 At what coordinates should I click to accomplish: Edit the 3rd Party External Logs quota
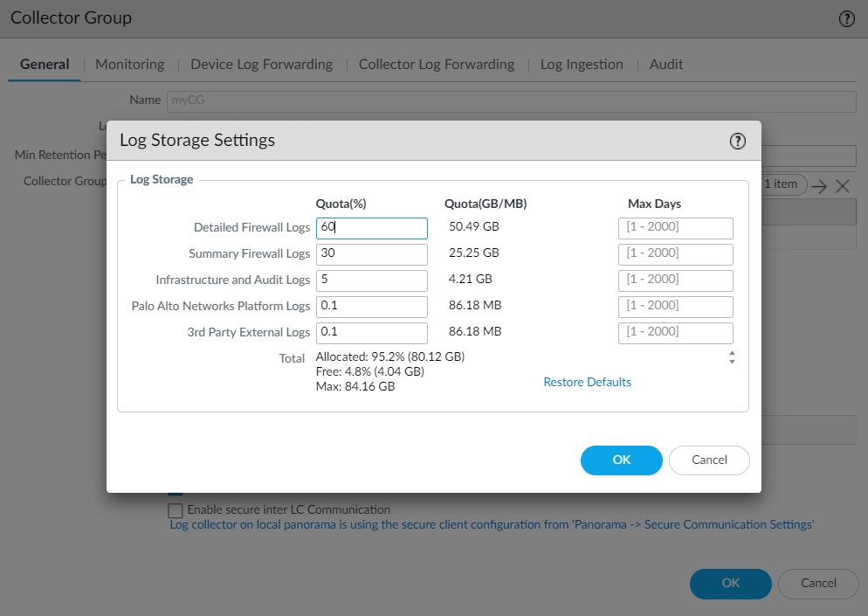tap(371, 333)
